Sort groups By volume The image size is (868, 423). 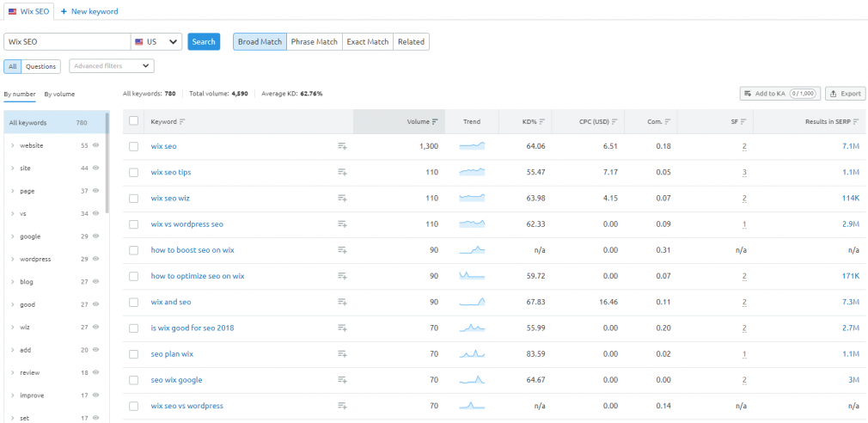tap(60, 94)
